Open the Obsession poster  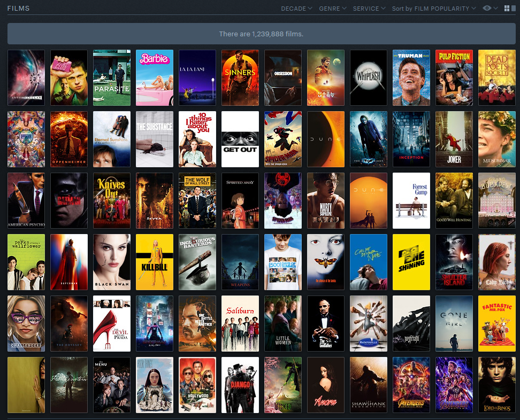[x=283, y=78]
